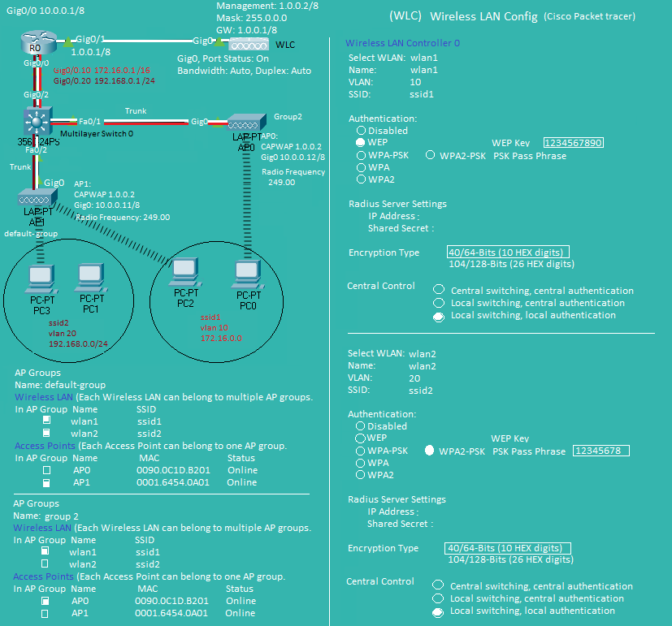
Task: Select the PC2 computer icon
Action: [x=186, y=271]
